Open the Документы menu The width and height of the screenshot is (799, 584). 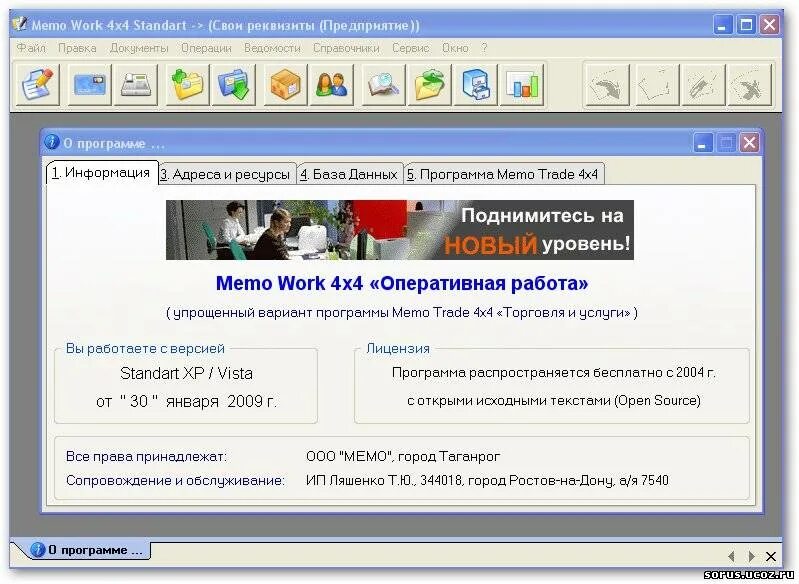(x=139, y=48)
